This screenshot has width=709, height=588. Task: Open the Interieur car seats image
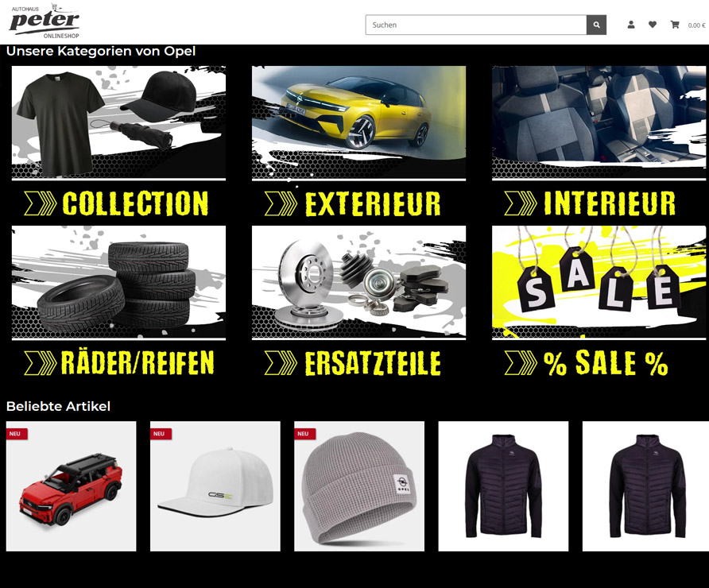tap(599, 123)
